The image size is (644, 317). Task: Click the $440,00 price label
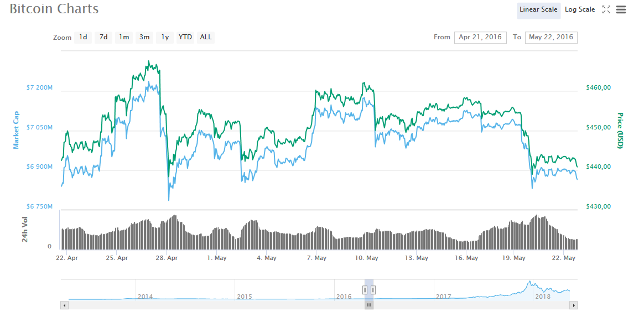(599, 167)
